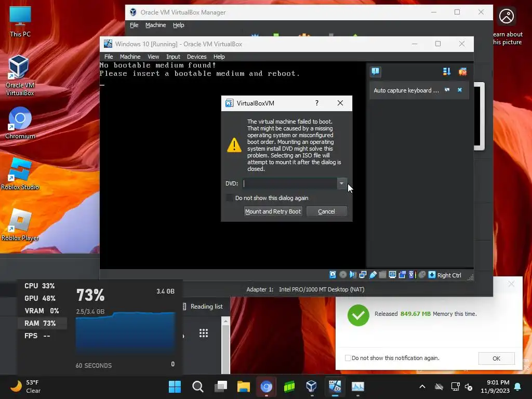
Task: Expand hidden system tray icons chevron
Action: pos(422,387)
